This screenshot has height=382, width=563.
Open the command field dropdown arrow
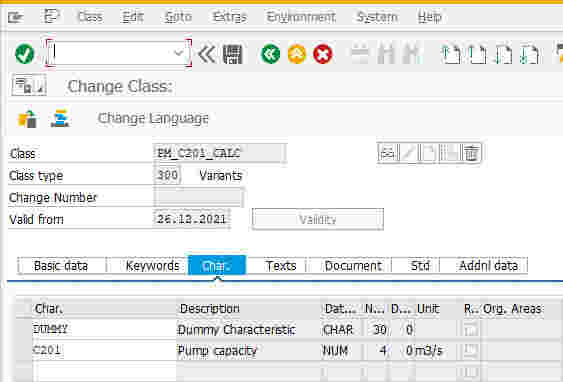(179, 53)
